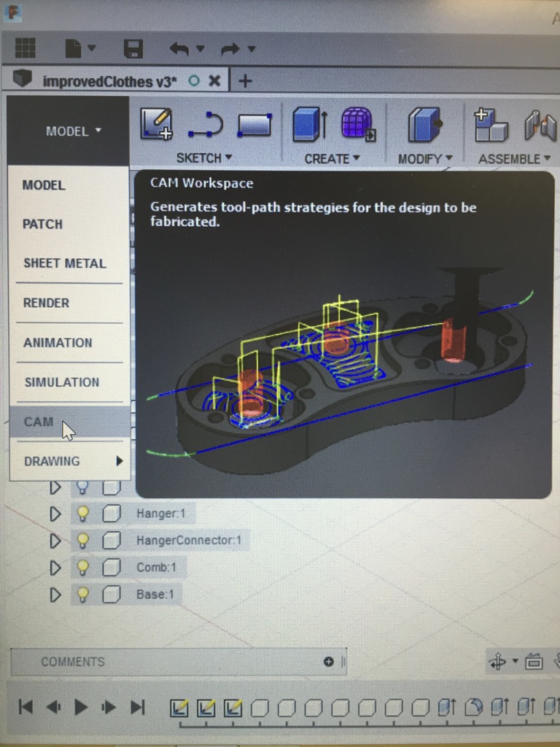Click the Create Sketch tool icon

(x=157, y=124)
